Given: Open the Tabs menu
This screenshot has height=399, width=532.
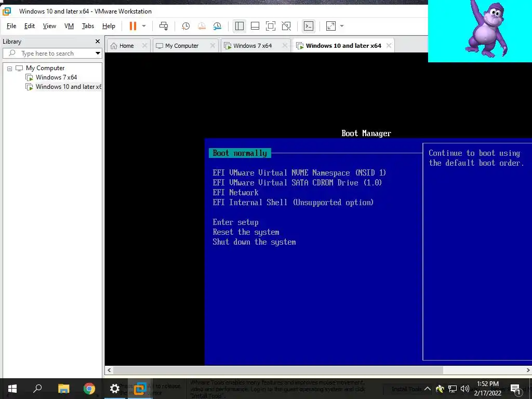Looking at the screenshot, I should [88, 26].
